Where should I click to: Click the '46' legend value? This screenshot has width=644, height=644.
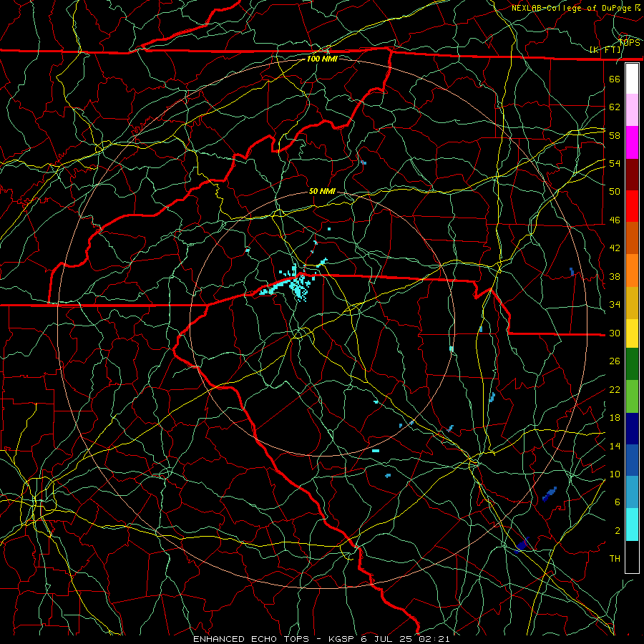(x=615, y=220)
